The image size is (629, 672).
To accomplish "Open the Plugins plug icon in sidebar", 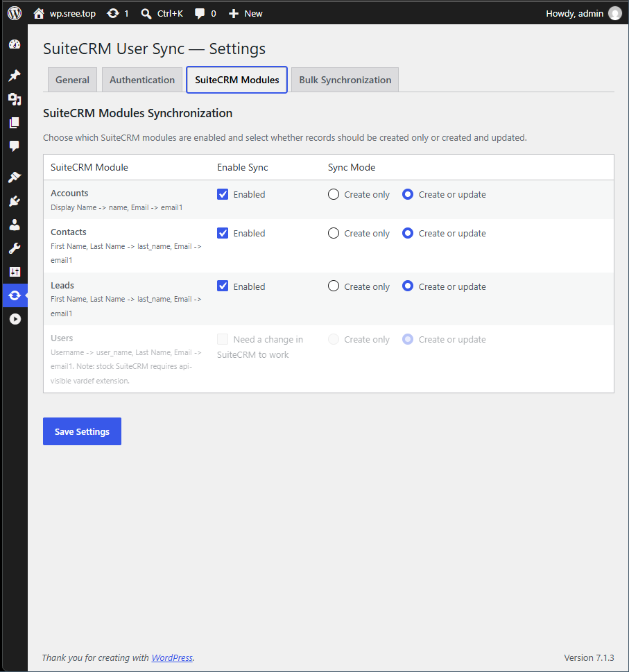I will 15,201.
